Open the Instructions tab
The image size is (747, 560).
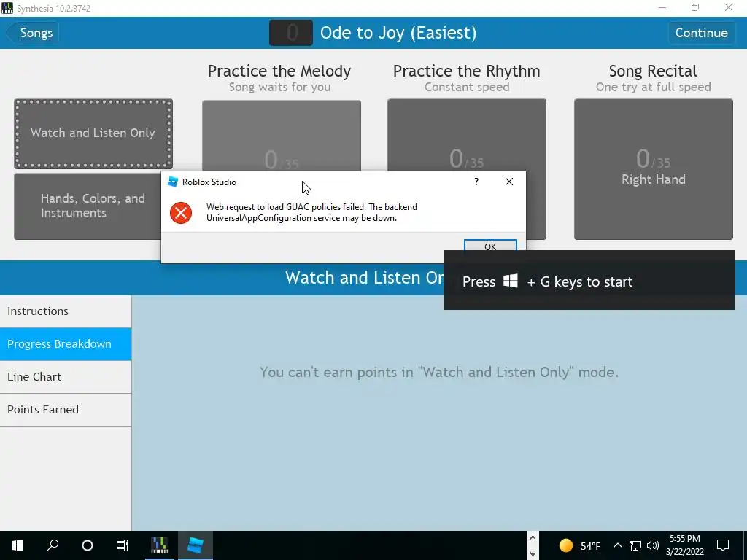pos(66,311)
